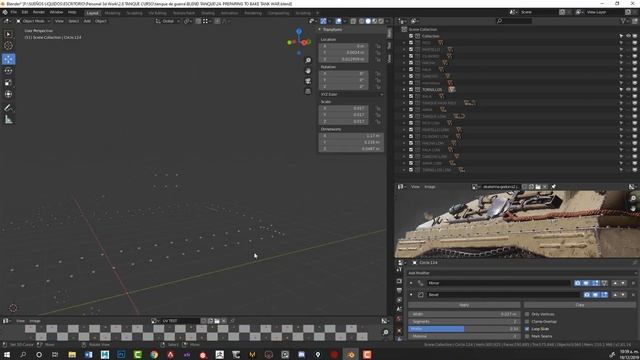Image resolution: width=640 pixels, height=360 pixels.
Task: Toggle the Mark Seams checkbox
Action: 527,336
